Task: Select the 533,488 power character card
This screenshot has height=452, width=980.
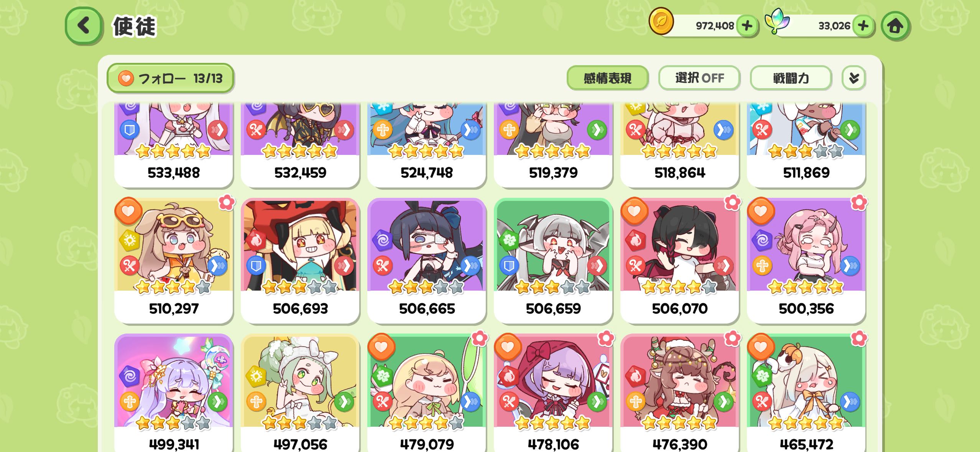Action: click(174, 145)
